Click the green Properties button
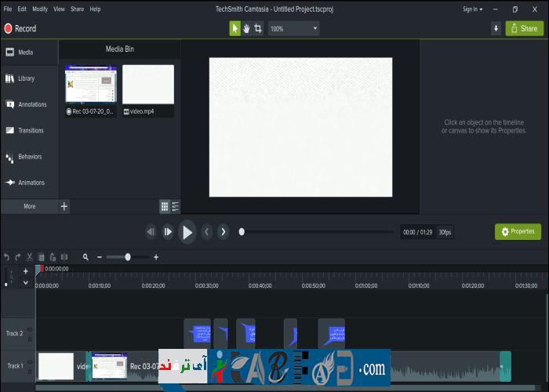The height and width of the screenshot is (392, 549). click(x=518, y=231)
